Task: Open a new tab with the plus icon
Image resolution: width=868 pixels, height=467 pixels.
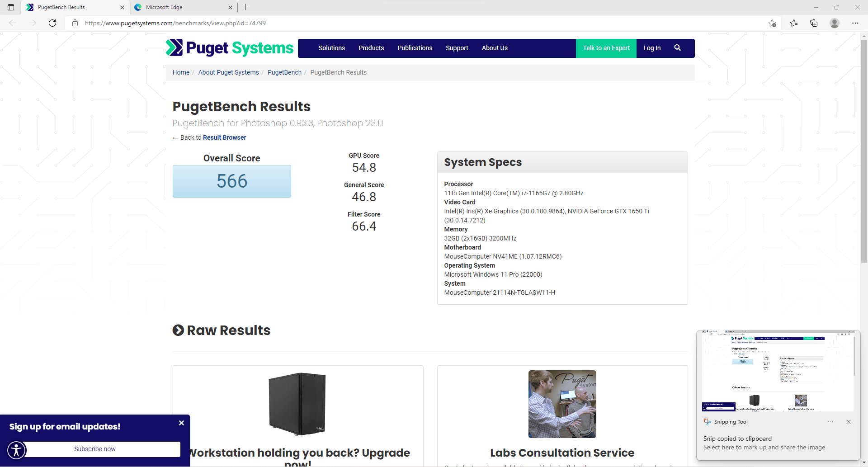Action: point(246,7)
